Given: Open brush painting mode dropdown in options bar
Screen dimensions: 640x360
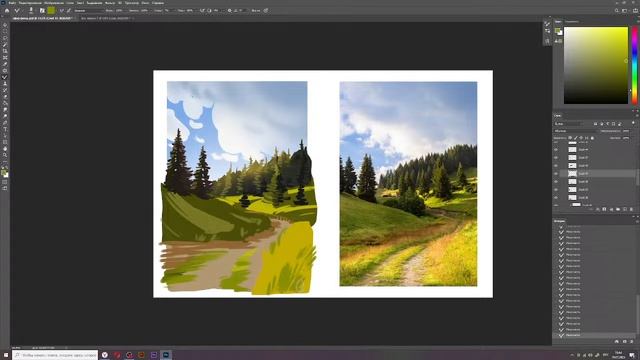Looking at the screenshot, I should pos(88,11).
